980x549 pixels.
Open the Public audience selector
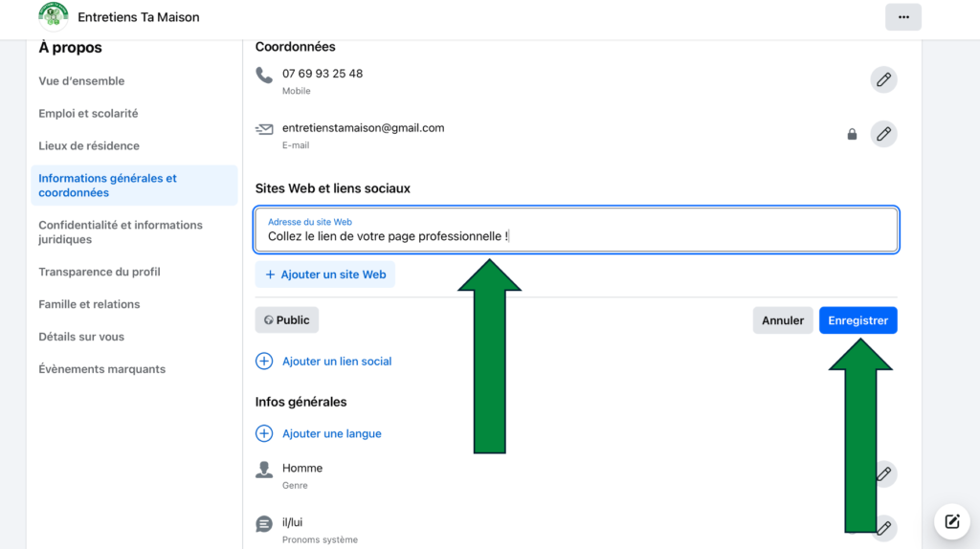(286, 320)
